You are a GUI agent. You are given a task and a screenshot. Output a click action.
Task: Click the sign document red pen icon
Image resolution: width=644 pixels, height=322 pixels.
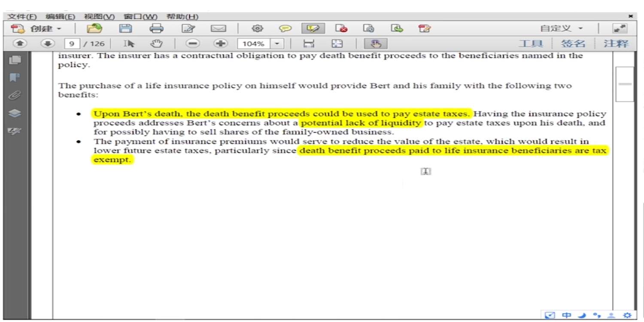[x=425, y=29]
